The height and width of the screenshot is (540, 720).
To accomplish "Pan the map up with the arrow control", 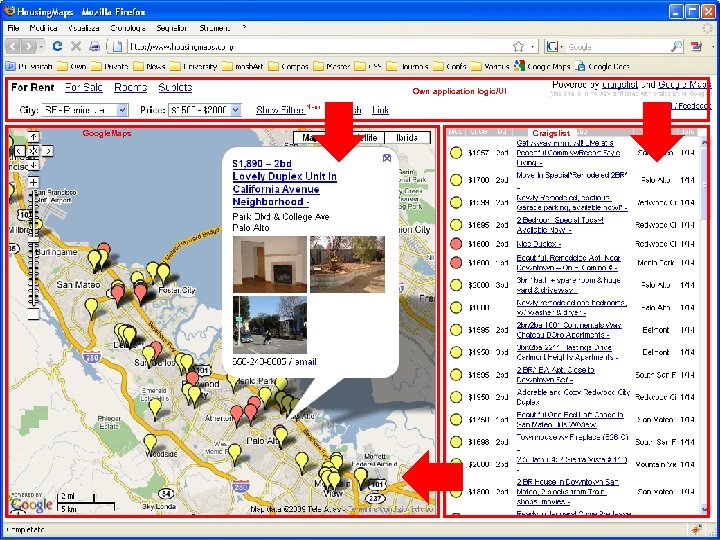I will pos(33,137).
